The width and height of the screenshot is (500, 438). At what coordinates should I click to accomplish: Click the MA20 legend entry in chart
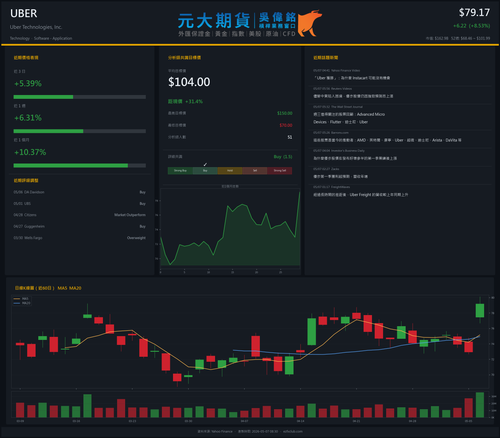pos(22,303)
